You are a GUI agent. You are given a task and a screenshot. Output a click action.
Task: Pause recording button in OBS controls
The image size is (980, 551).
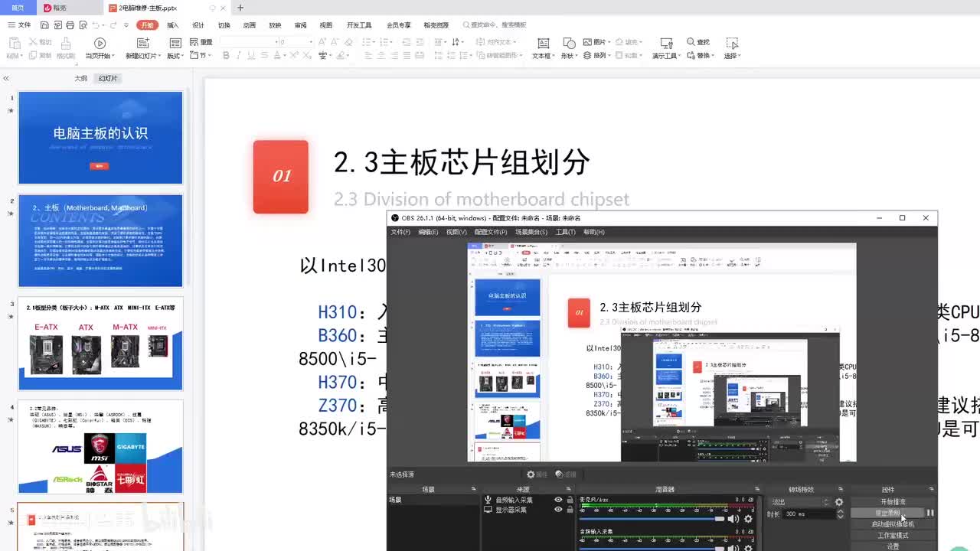(930, 513)
